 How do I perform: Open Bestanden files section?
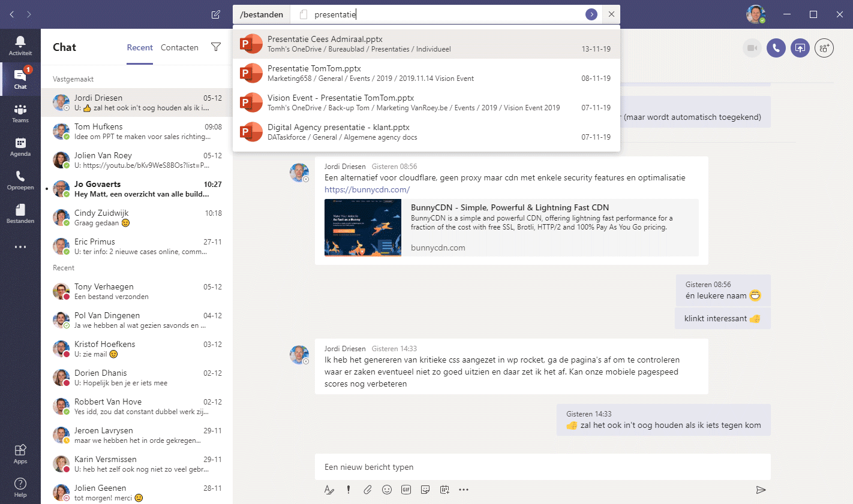[x=20, y=213]
